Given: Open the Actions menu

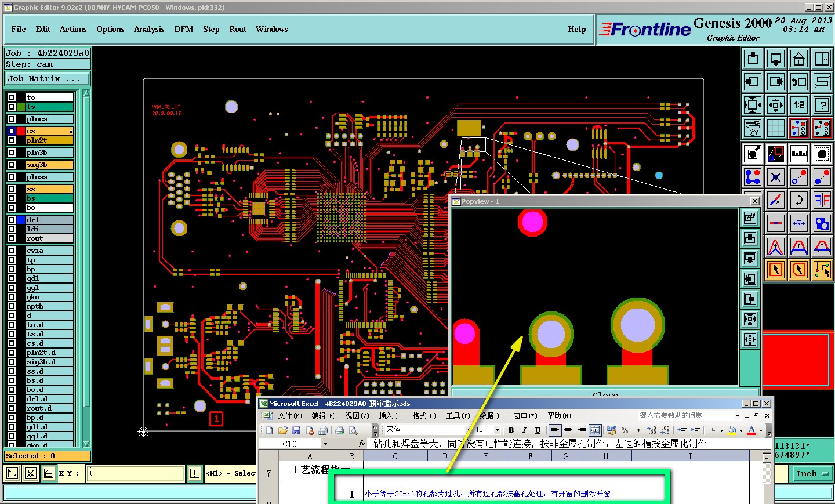Looking at the screenshot, I should coord(73,29).
